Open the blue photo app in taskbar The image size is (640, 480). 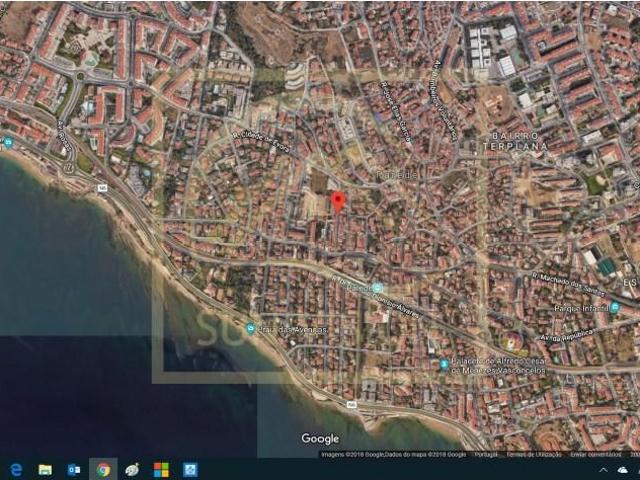tap(190, 469)
